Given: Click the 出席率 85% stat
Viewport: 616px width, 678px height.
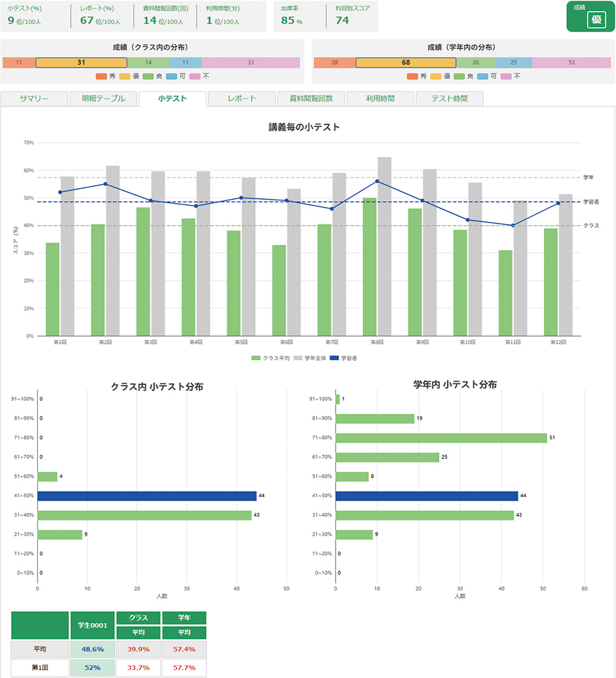Looking at the screenshot, I should pyautogui.click(x=291, y=16).
